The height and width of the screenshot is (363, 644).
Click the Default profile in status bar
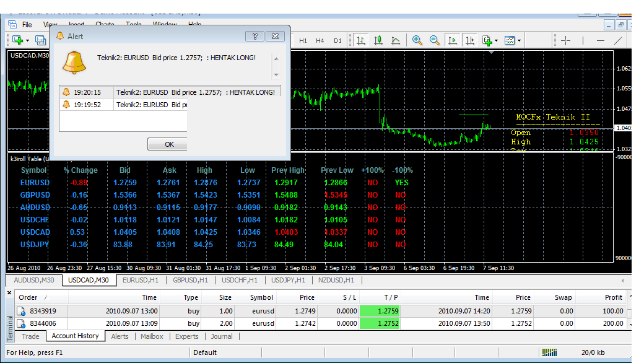[205, 352]
